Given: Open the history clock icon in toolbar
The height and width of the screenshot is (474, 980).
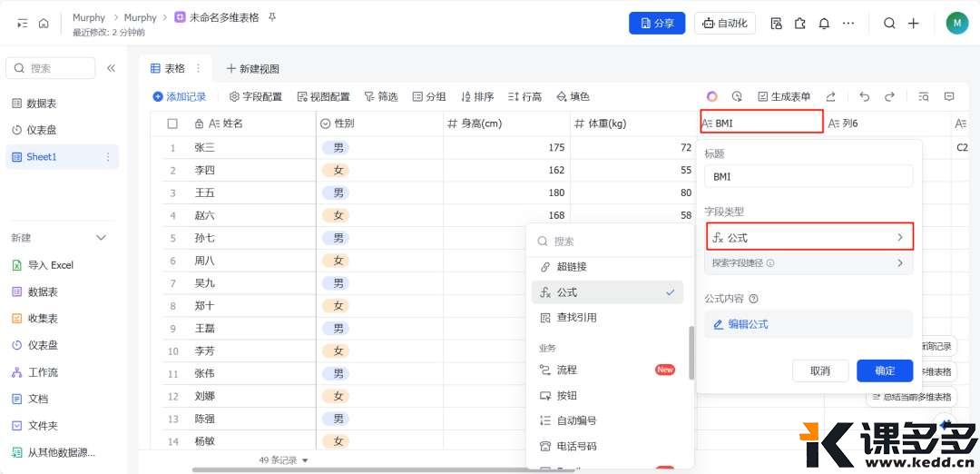Looking at the screenshot, I should click(x=737, y=96).
